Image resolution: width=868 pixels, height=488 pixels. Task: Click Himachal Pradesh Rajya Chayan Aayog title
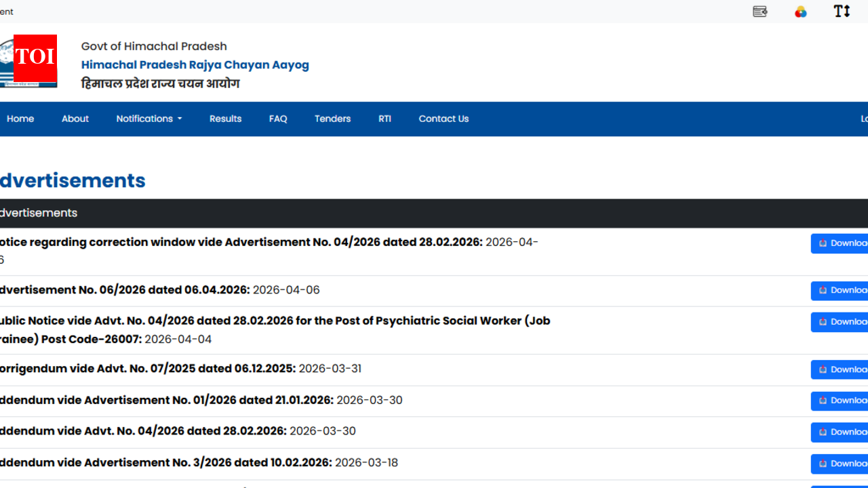195,65
